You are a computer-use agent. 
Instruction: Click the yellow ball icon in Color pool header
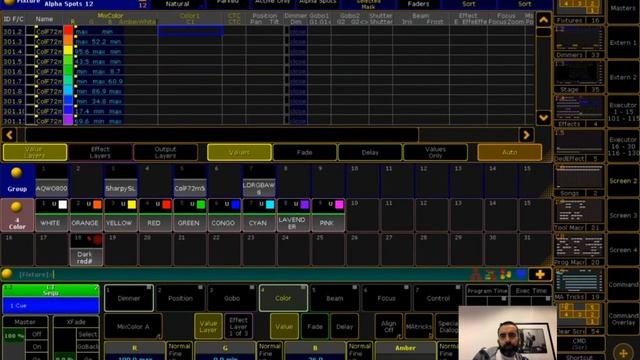[x=16, y=207]
